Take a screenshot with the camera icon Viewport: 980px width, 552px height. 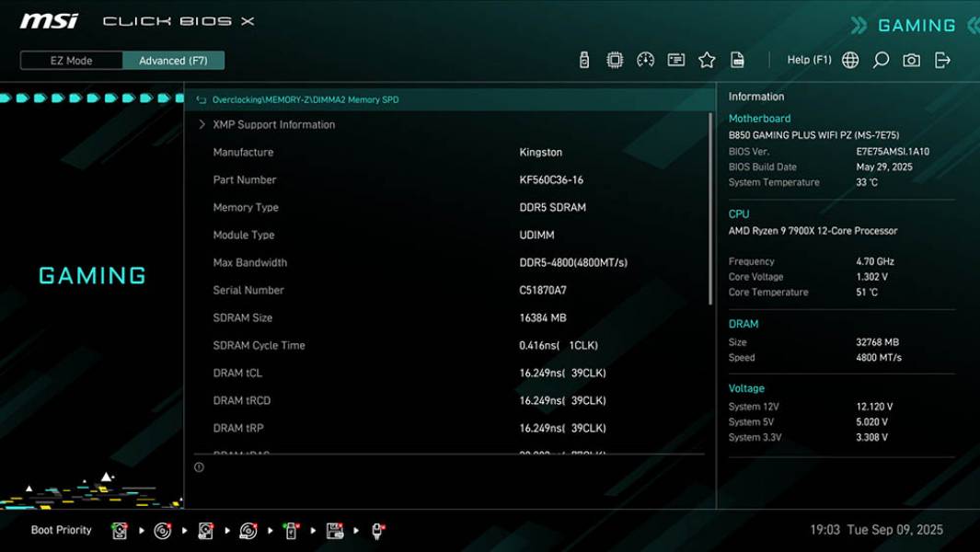911,59
